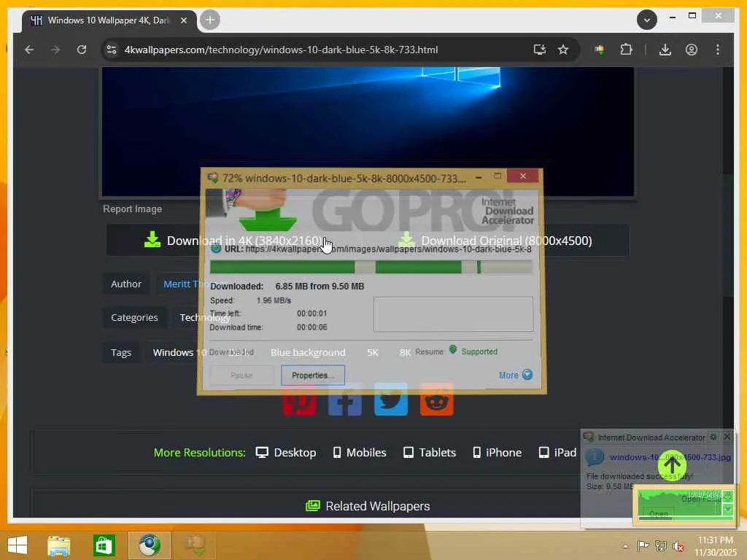Close the Internet Download Accelerator notification

[x=727, y=437]
